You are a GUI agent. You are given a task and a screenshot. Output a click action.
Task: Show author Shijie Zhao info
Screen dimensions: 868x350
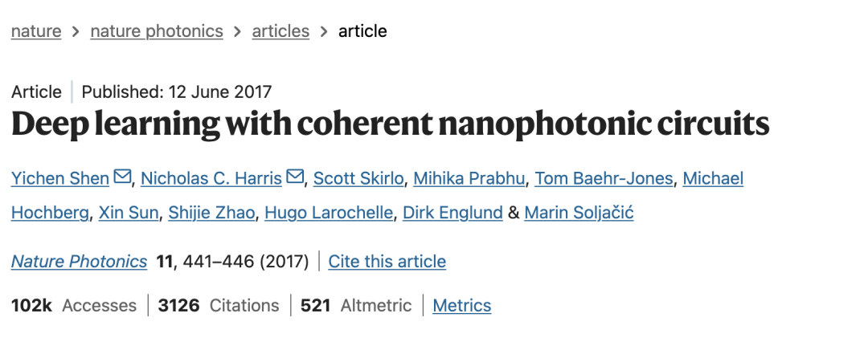pos(211,214)
